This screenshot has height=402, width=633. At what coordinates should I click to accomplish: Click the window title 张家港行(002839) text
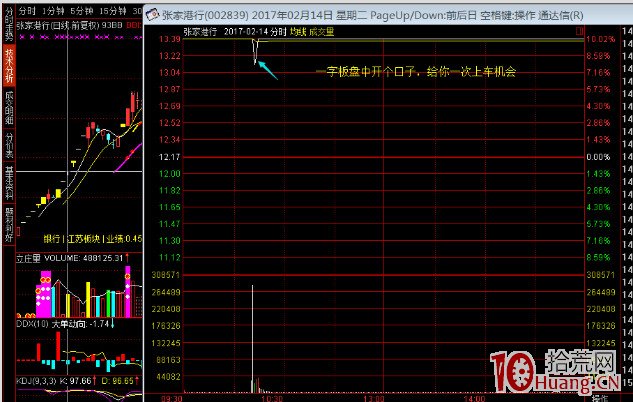click(x=205, y=15)
